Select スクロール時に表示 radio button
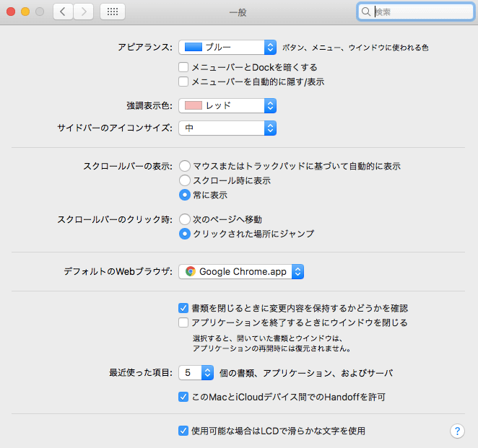This screenshot has height=448, width=478. point(185,180)
